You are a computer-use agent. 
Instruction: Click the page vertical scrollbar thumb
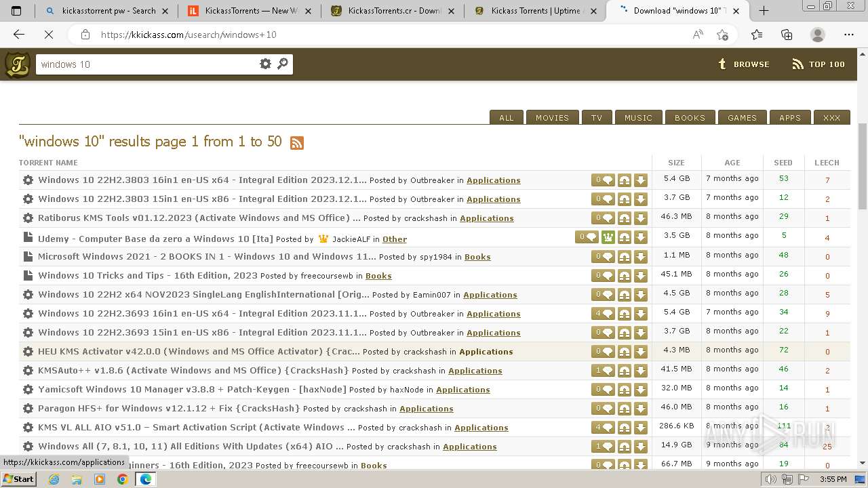pyautogui.click(x=863, y=167)
